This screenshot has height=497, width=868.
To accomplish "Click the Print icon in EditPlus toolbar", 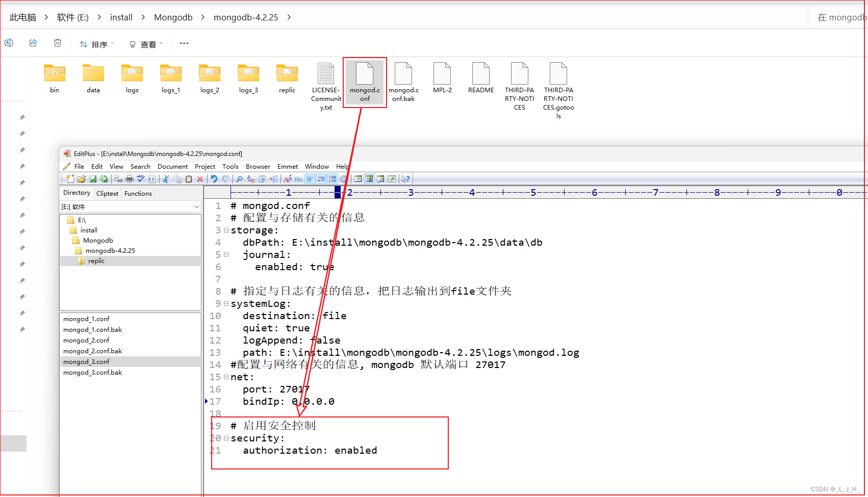I will tap(130, 179).
